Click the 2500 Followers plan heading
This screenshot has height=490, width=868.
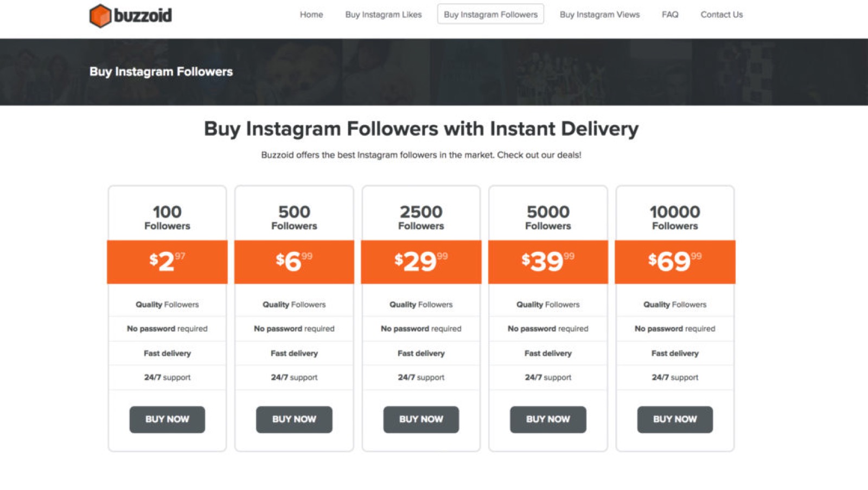click(421, 217)
